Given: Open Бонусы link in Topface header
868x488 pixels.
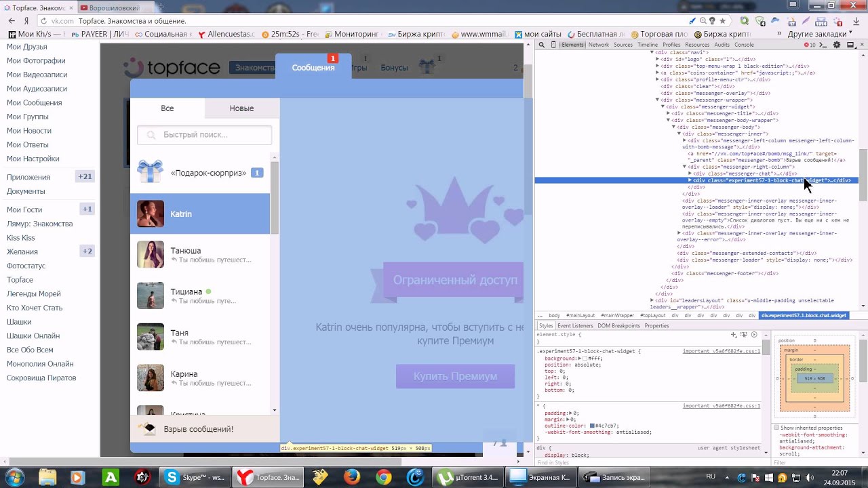Looking at the screenshot, I should point(394,68).
